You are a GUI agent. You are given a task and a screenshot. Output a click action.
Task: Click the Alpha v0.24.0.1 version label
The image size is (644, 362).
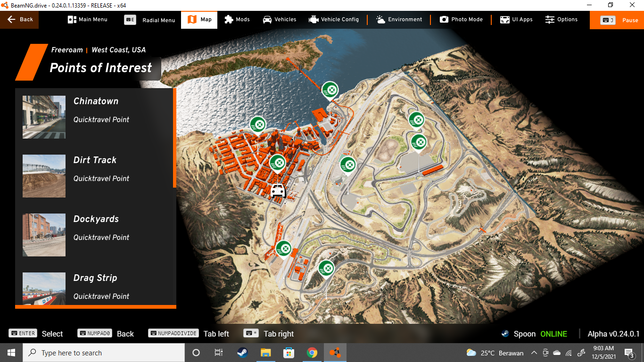point(613,334)
